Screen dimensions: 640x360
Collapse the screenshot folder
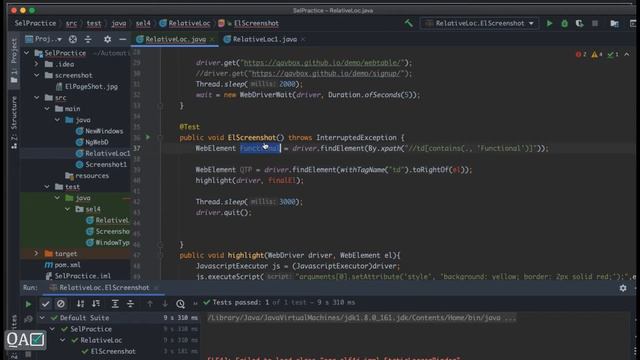37,75
